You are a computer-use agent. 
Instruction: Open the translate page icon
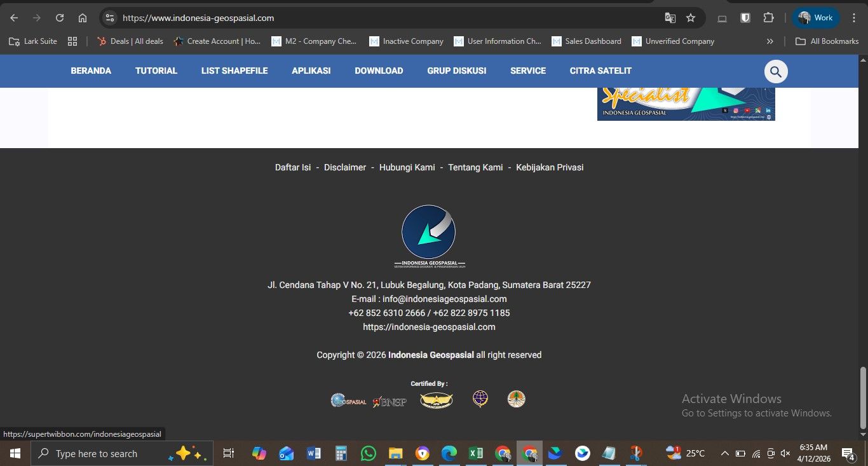(x=670, y=18)
